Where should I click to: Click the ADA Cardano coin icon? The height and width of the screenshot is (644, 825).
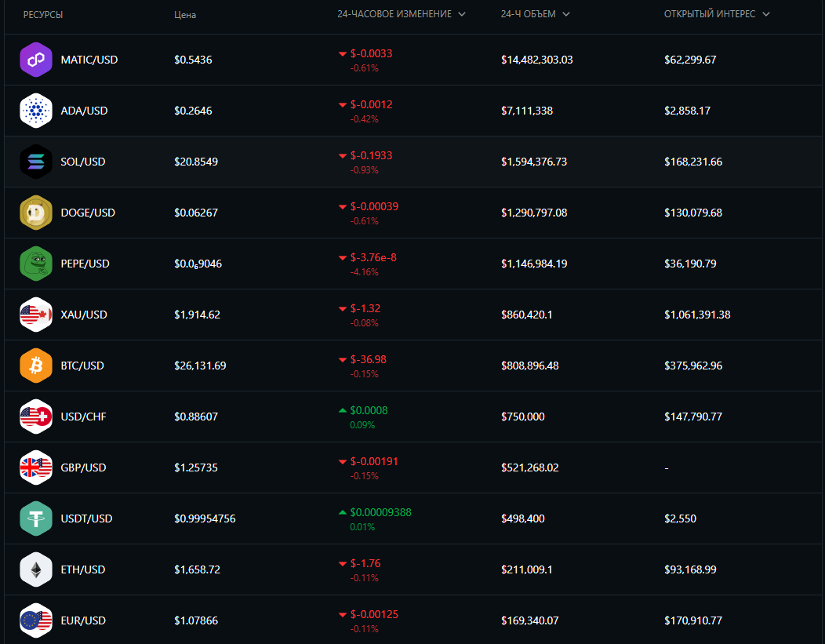coord(35,111)
